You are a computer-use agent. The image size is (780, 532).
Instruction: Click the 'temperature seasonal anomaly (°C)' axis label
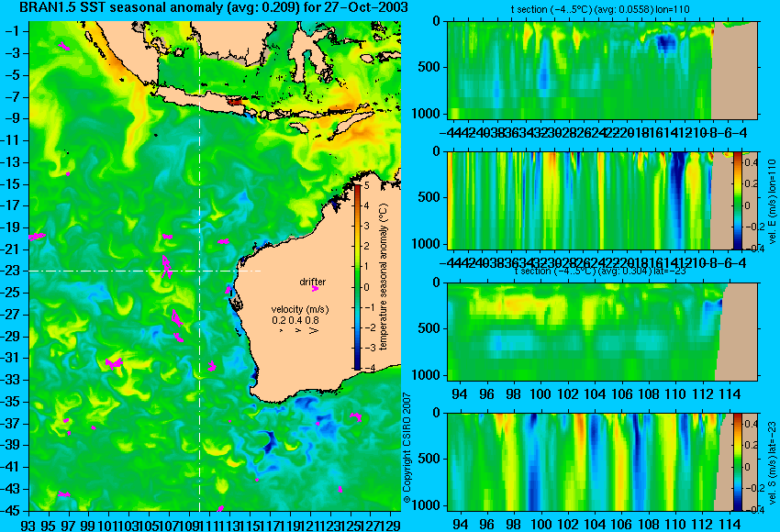pos(383,276)
